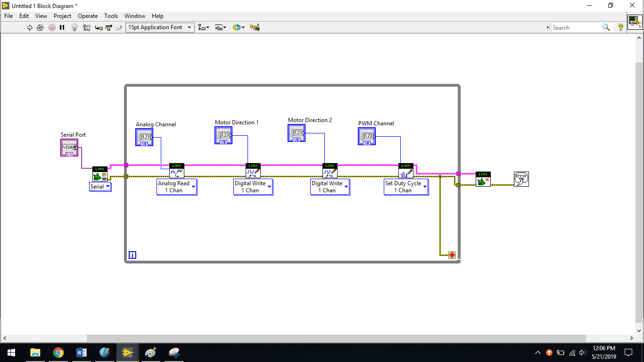
Task: Open the Serial polymorphic selector
Action: tap(100, 187)
